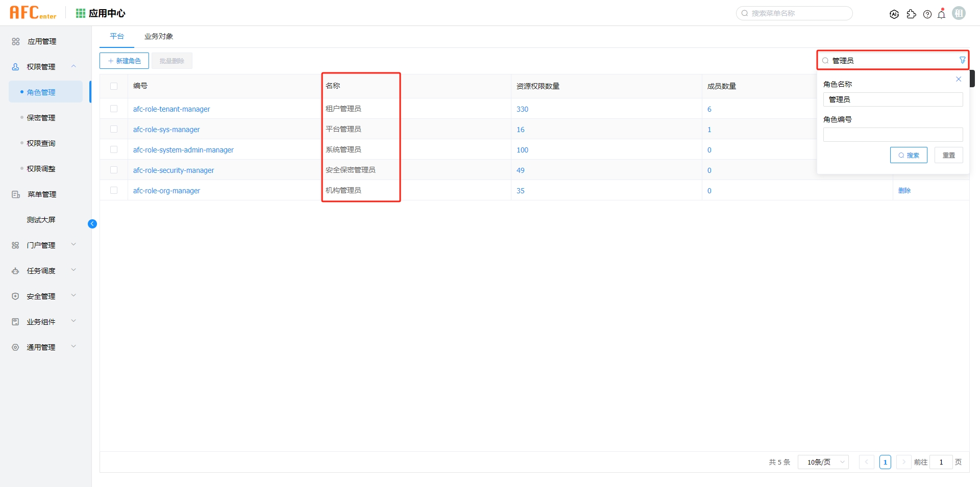Check the afc-role-security-manager row checkbox
The width and height of the screenshot is (980, 487).
click(x=114, y=170)
